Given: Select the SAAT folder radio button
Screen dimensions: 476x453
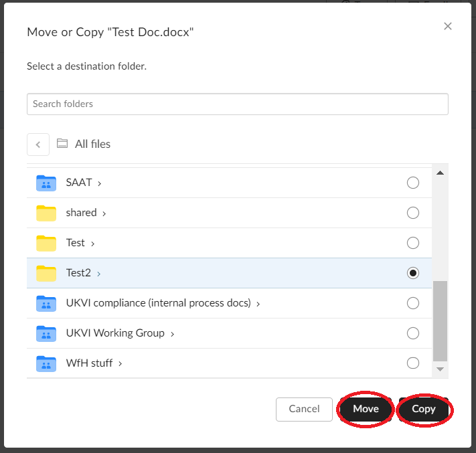Looking at the screenshot, I should coord(413,183).
